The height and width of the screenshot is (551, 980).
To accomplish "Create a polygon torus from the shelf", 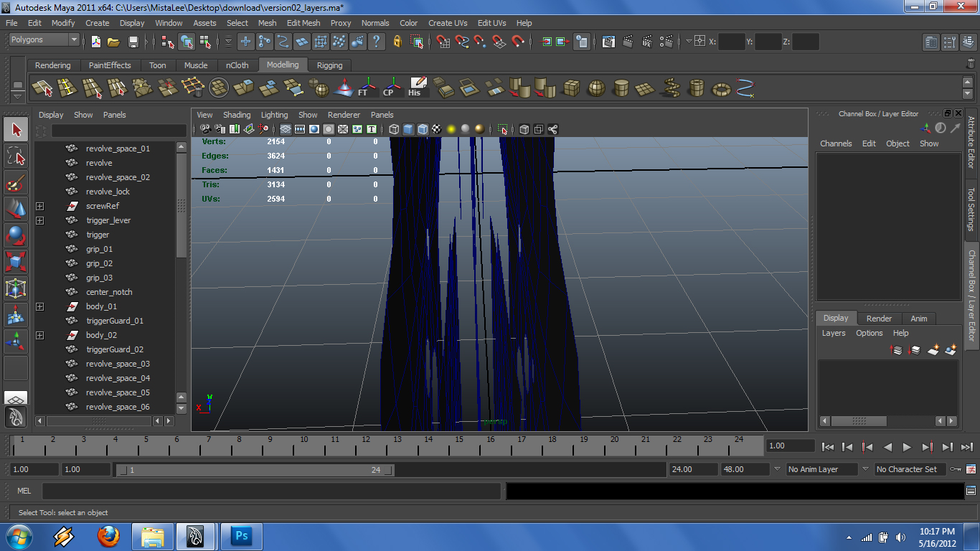I will 721,88.
